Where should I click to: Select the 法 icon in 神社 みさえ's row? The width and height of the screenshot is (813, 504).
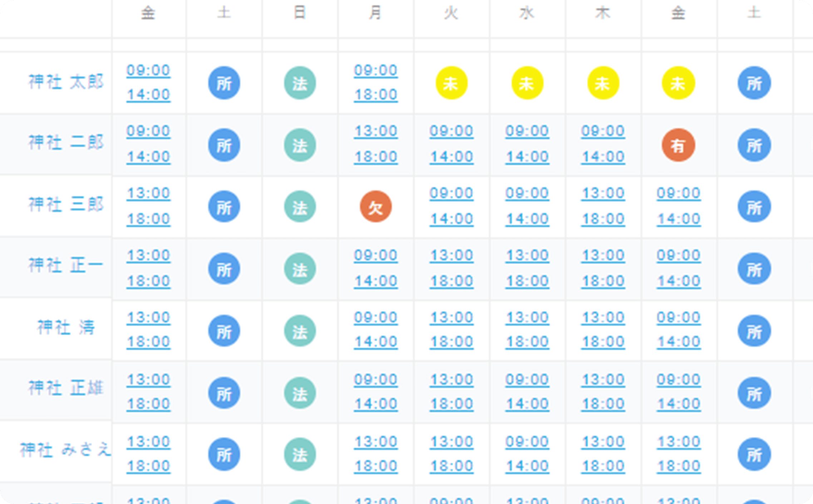tap(300, 454)
